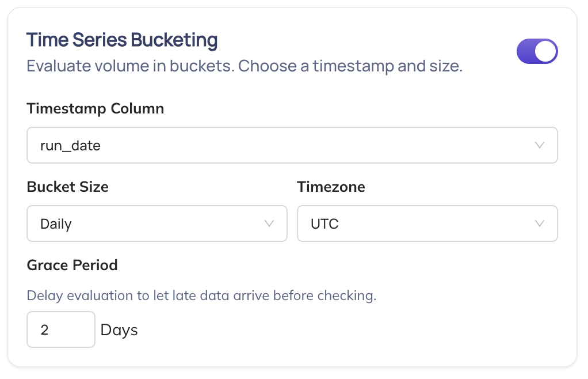Click the chevron in the run_date field
Image resolution: width=588 pixels, height=379 pixels.
pyautogui.click(x=539, y=145)
